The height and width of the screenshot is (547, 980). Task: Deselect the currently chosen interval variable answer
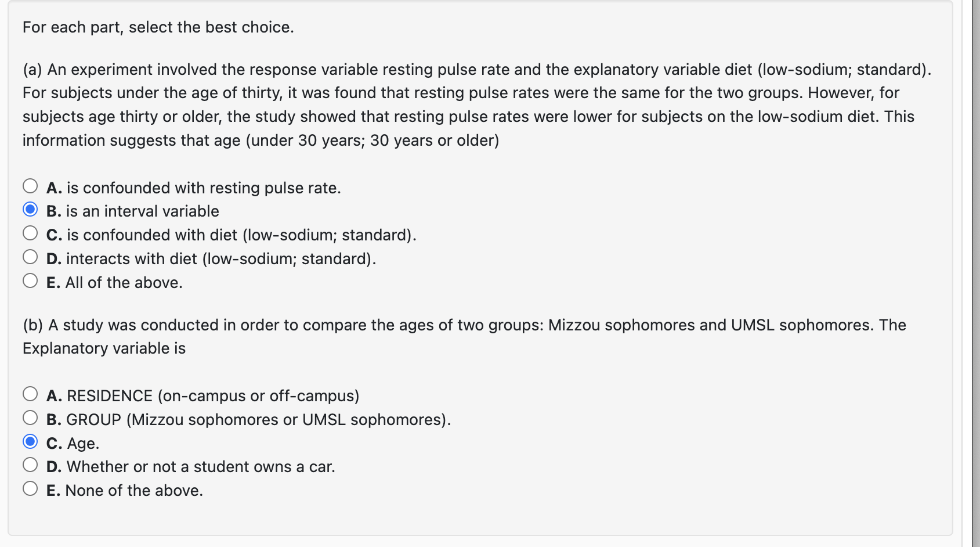[30, 209]
